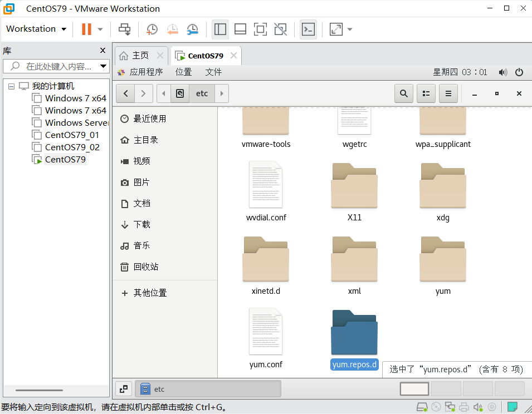The width and height of the screenshot is (532, 414).
Task: Pause the virtual machine with the pause icon
Action: (86, 29)
